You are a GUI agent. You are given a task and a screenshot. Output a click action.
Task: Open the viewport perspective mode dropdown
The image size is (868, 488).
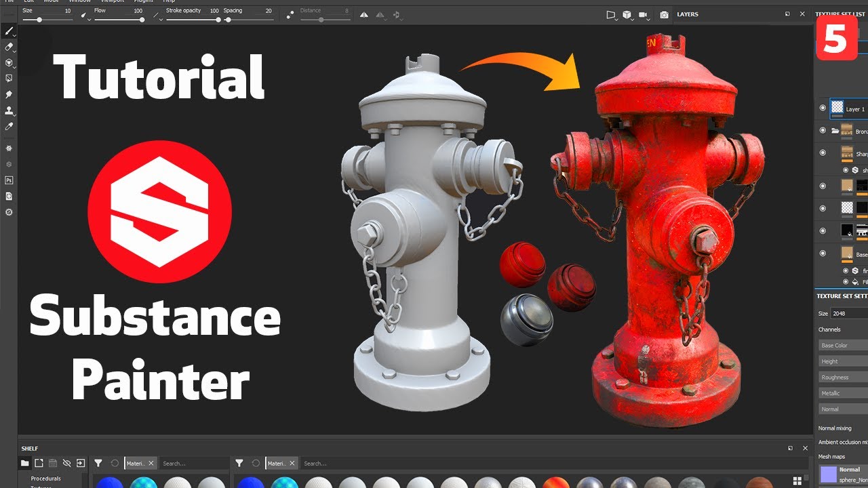pos(611,15)
